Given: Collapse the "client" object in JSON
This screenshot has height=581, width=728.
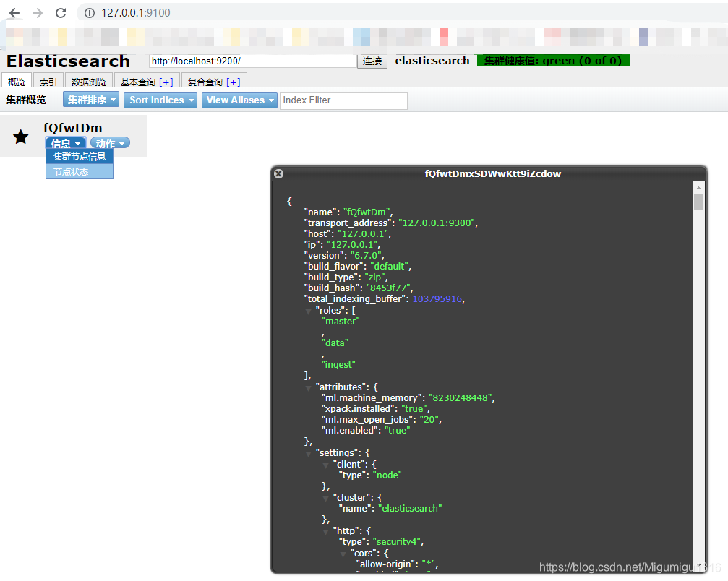Looking at the screenshot, I should (326, 465).
